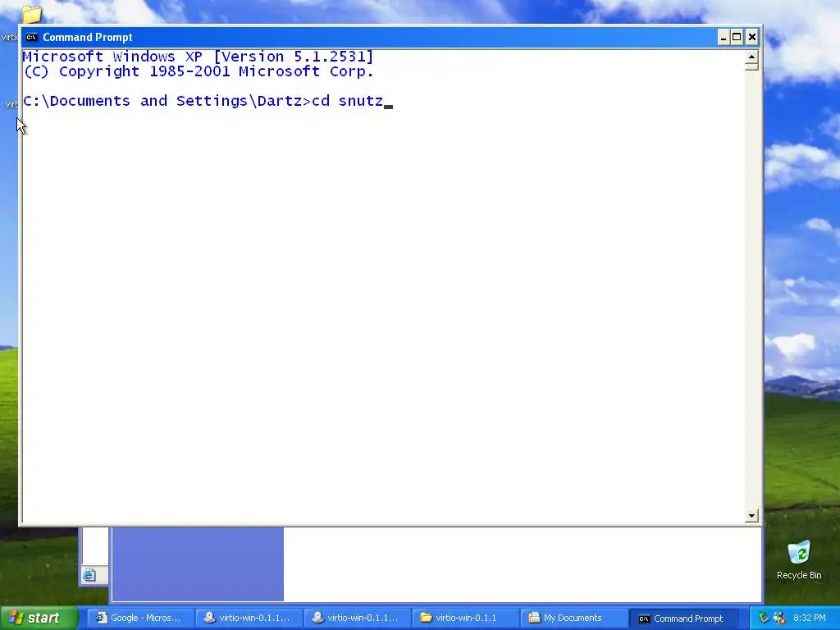Click the 'C:\Documents and Settings\Dartz>' prompt path
The width and height of the screenshot is (840, 630).
pos(167,101)
